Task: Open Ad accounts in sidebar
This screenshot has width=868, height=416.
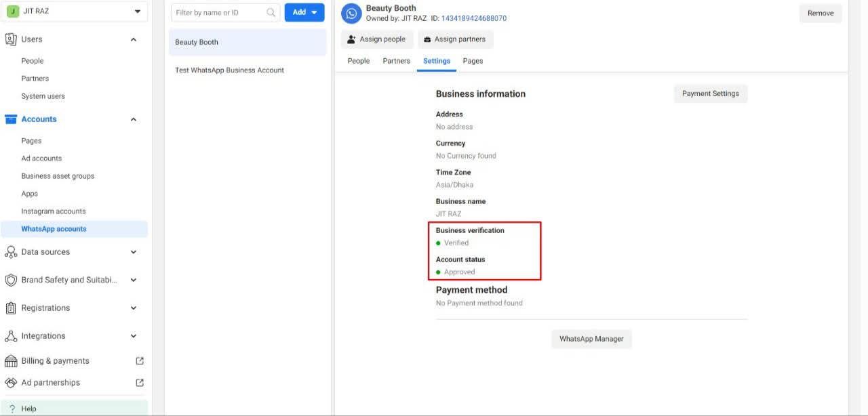Action: (x=41, y=159)
